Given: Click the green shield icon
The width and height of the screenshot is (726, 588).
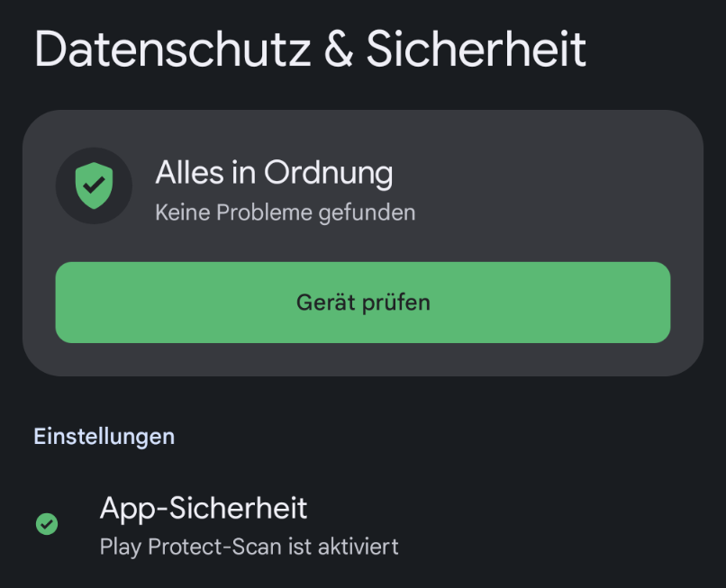Looking at the screenshot, I should point(94,185).
